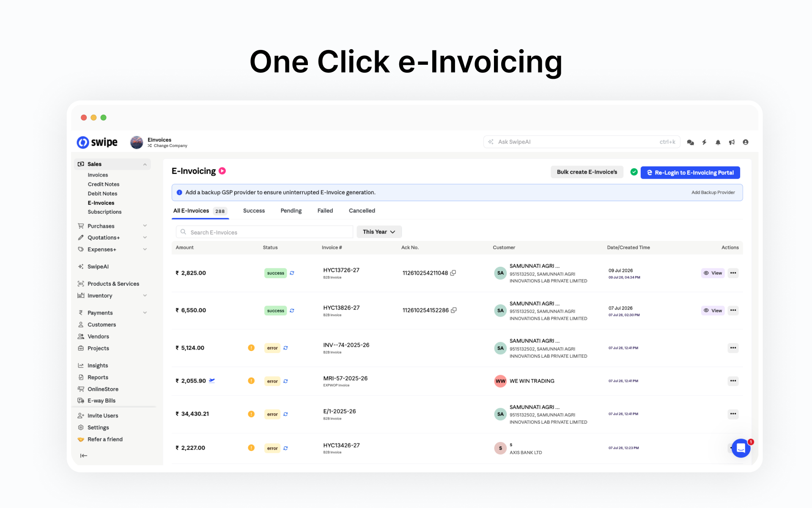Screen dimensions: 812x508
Task: Open the megaphone announcements icon
Action: tap(732, 142)
